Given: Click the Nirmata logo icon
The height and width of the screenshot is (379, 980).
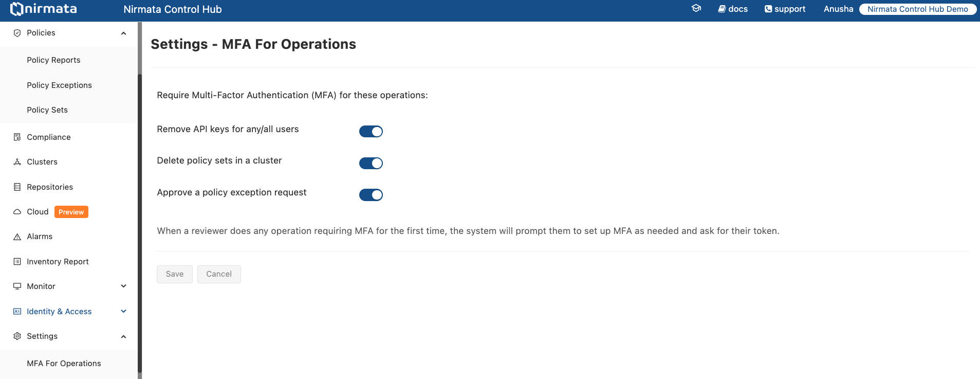Looking at the screenshot, I should coord(17,9).
